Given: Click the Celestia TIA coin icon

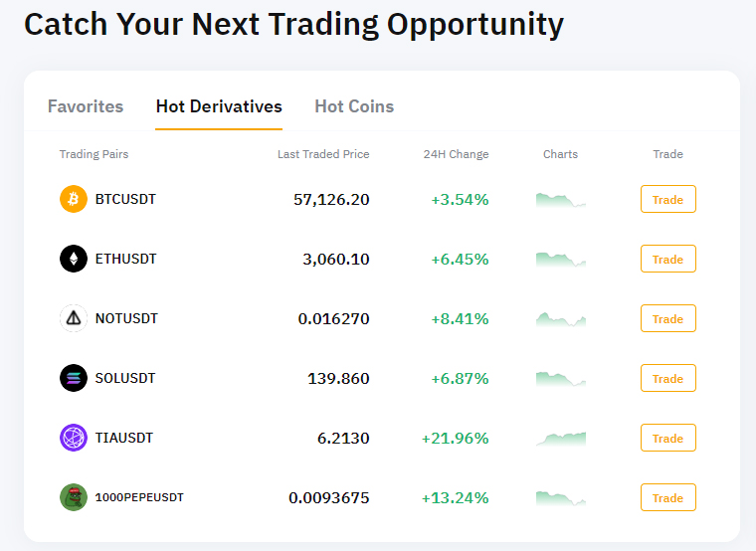Looking at the screenshot, I should tap(74, 438).
